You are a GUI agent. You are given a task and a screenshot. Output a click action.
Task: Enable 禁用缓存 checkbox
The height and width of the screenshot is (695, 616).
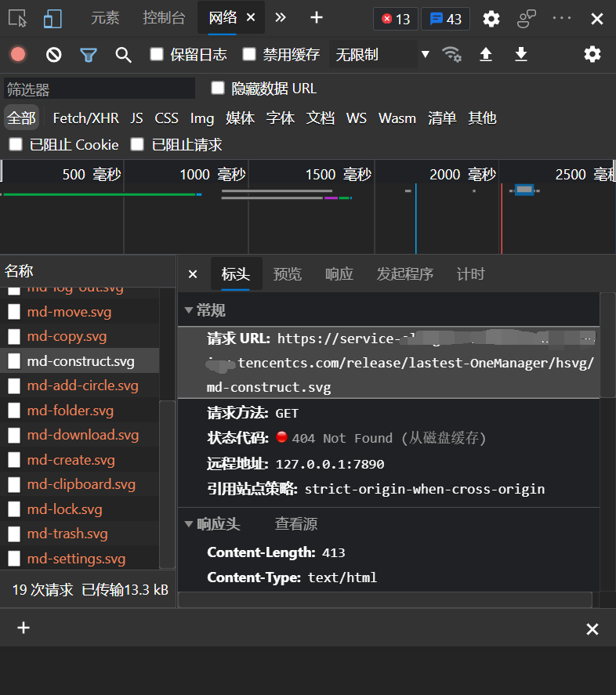coord(249,54)
